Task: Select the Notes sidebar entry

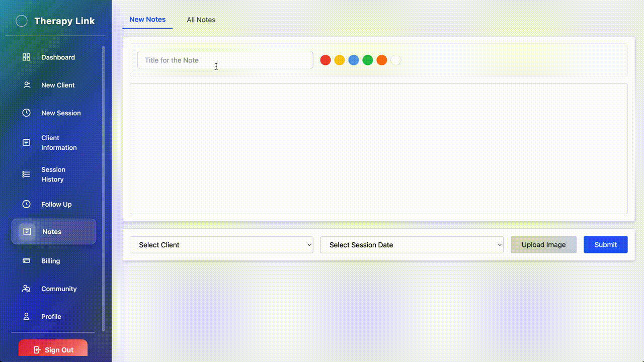Action: click(52, 232)
